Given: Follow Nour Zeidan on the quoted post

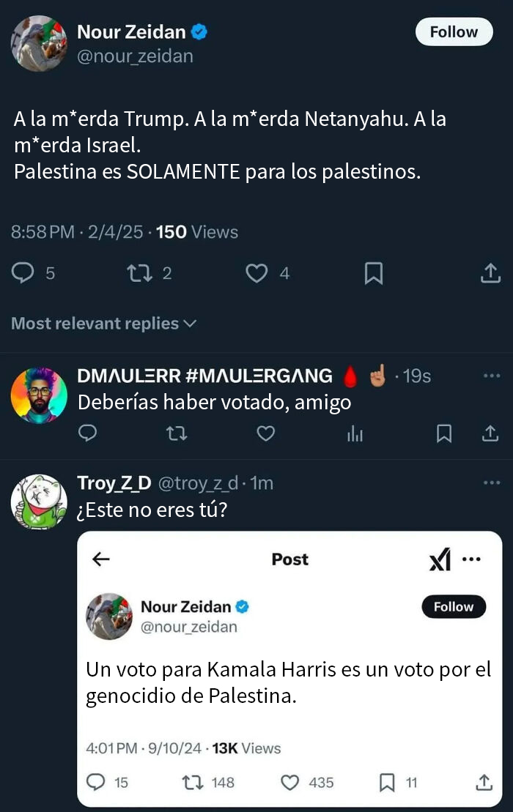Looking at the screenshot, I should pos(454,606).
